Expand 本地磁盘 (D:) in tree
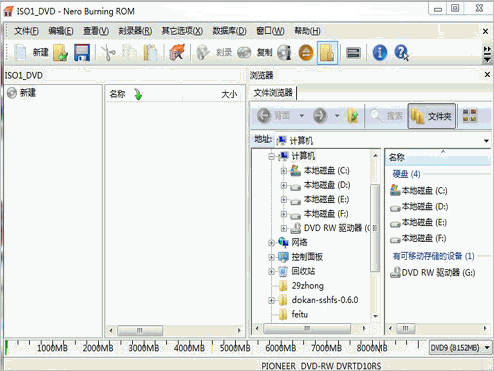This screenshot has width=494, height=371. (284, 185)
